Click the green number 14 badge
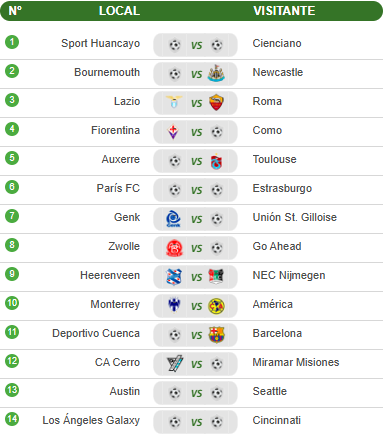The height and width of the screenshot is (437, 389). 12,419
